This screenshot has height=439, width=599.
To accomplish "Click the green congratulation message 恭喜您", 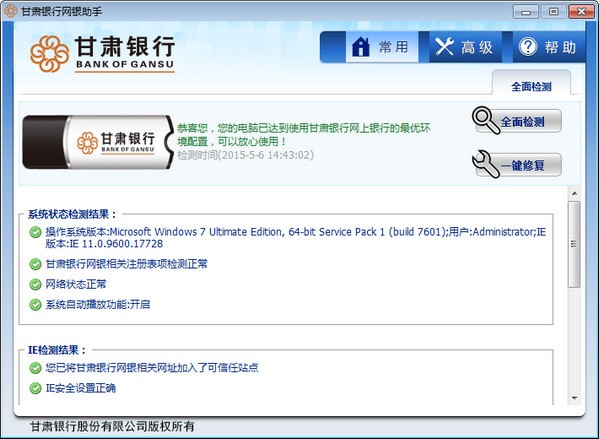I will (x=304, y=134).
